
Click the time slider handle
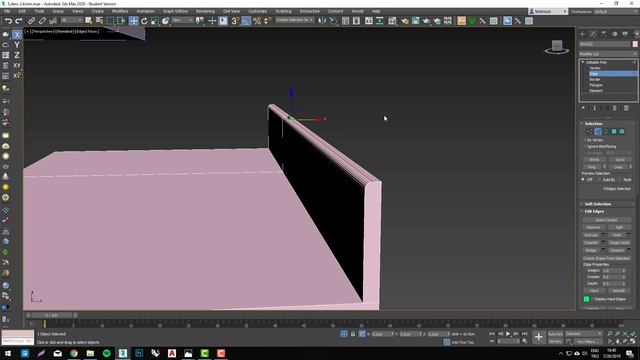click(52, 316)
